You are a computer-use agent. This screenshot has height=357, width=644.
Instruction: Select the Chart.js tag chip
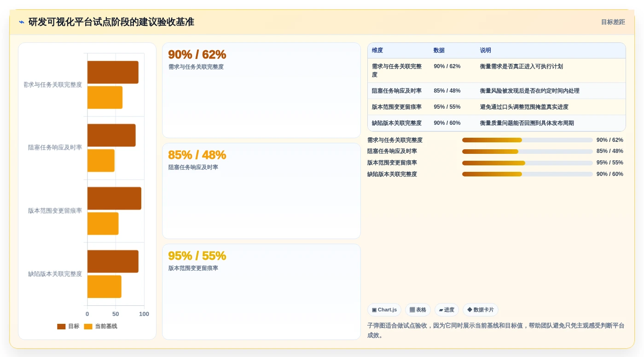[384, 310]
